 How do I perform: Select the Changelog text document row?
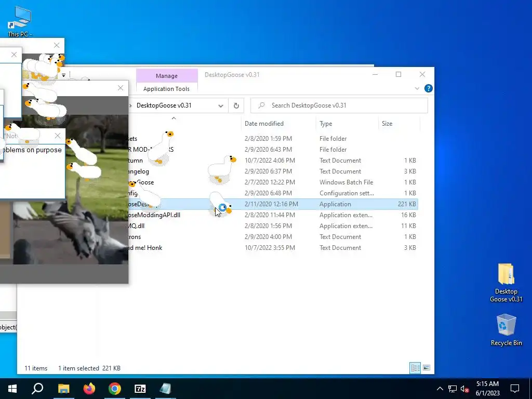273,171
